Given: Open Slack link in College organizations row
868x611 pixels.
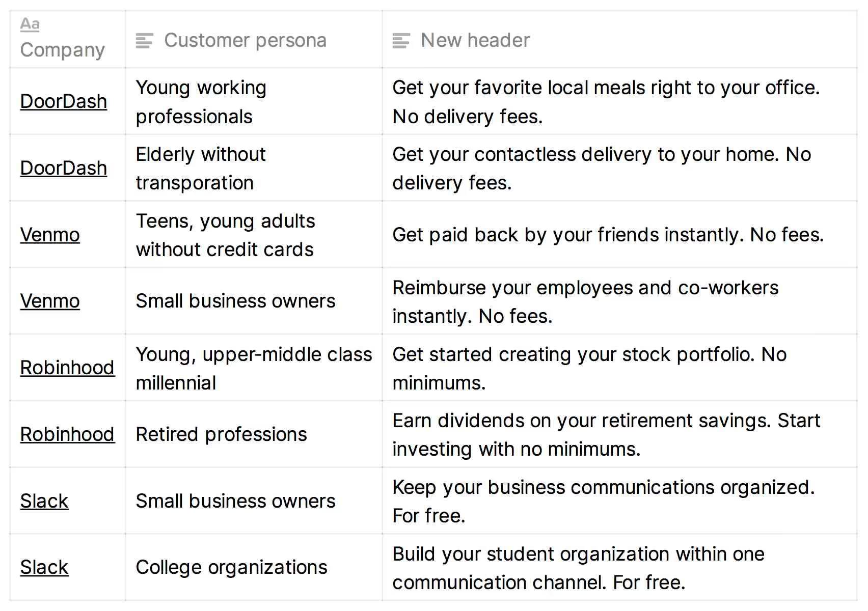Looking at the screenshot, I should click(x=44, y=567).
